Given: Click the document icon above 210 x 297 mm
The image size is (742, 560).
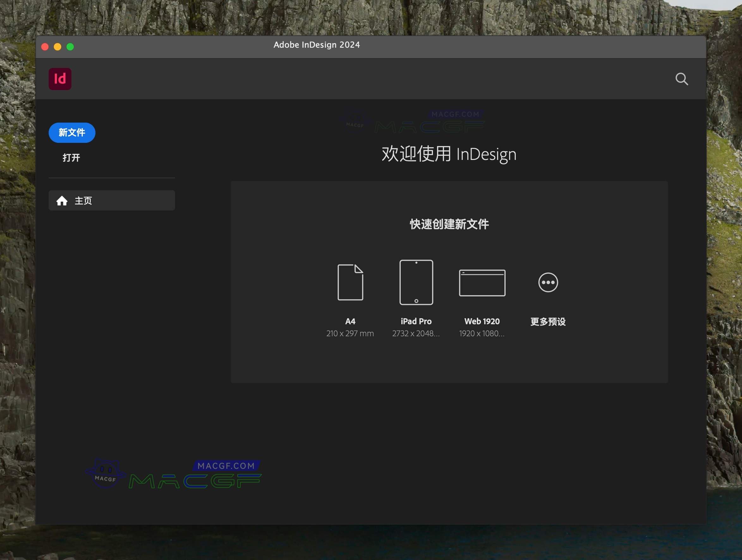Looking at the screenshot, I should (350, 282).
